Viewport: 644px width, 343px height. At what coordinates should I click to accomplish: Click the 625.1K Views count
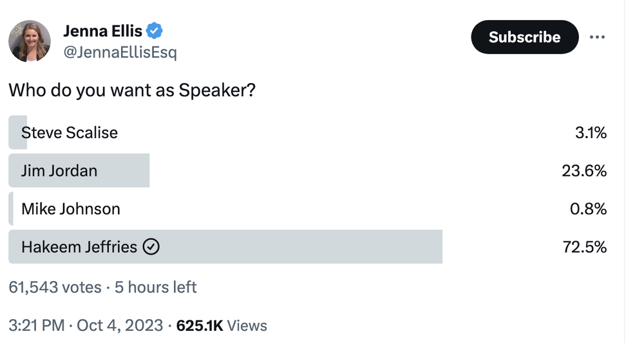[221, 326]
